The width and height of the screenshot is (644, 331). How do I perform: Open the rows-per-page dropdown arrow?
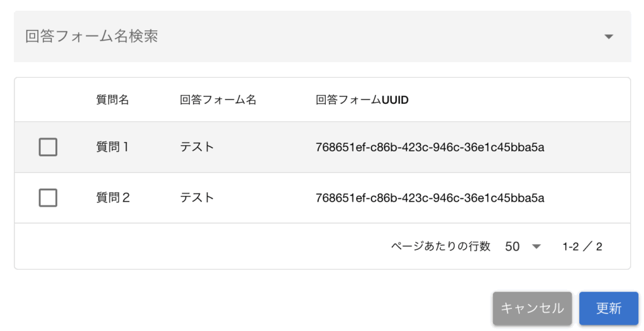click(536, 246)
